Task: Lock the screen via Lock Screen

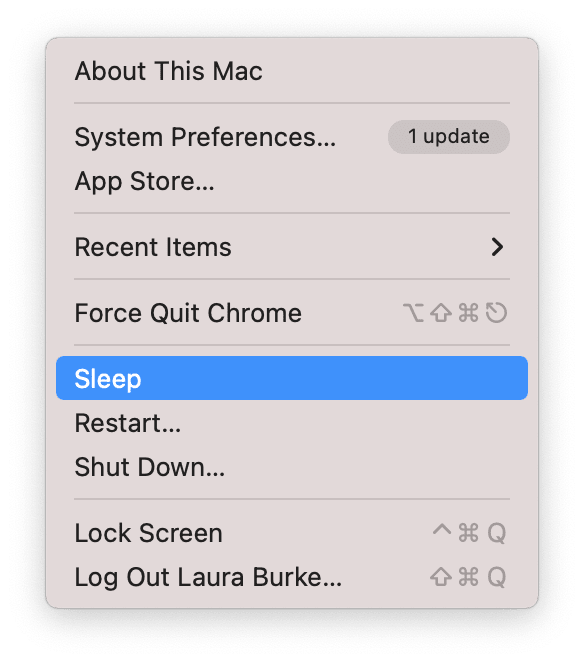Action: [x=292, y=533]
